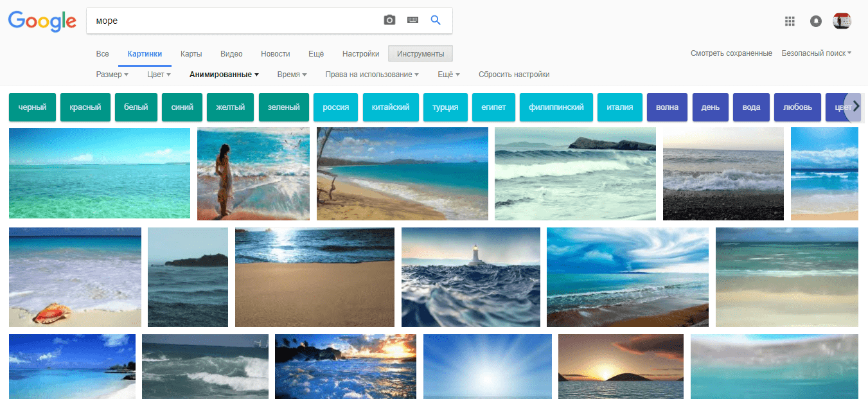
Task: Open the lighthouse in stormy sea thumbnail
Action: (x=470, y=277)
